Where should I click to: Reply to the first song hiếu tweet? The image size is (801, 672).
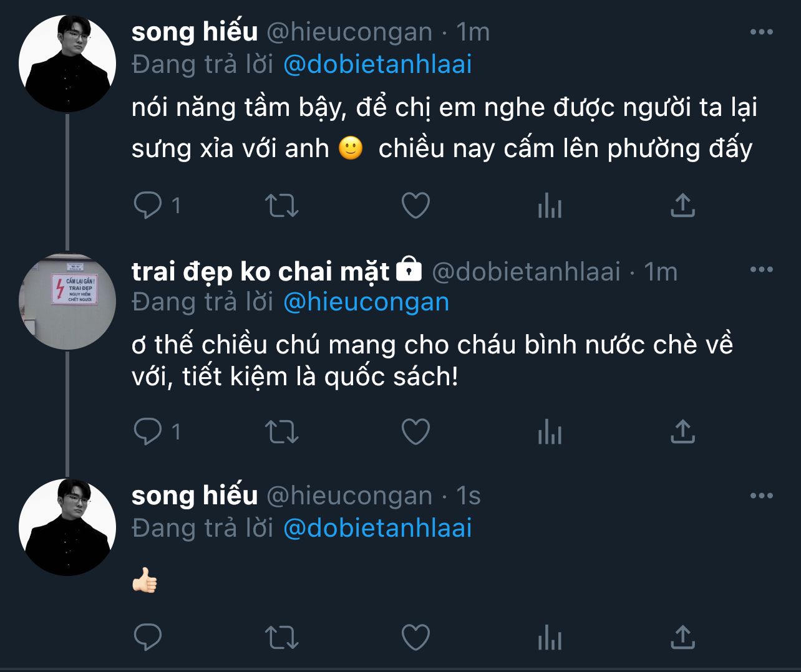[148, 205]
